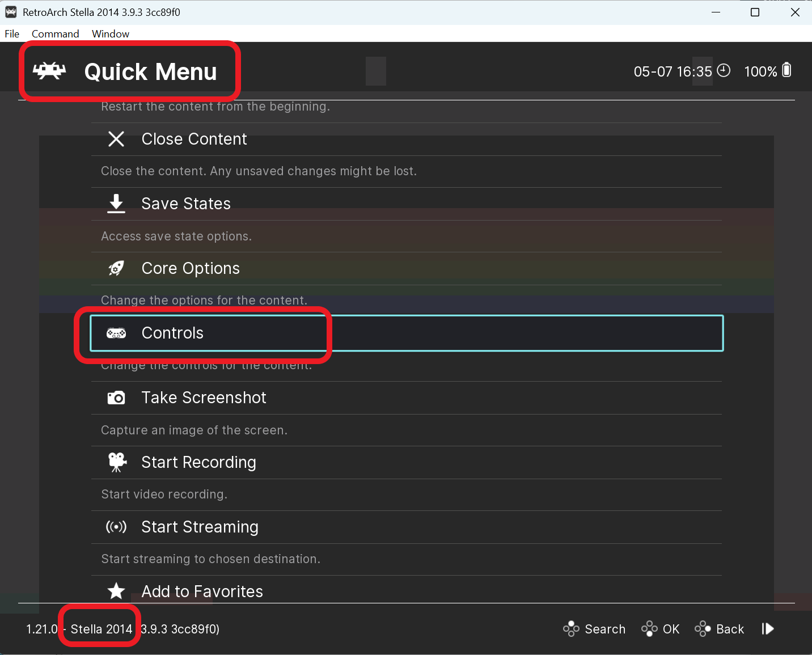This screenshot has height=655, width=812.
Task: Click the Save States download icon
Action: click(116, 204)
